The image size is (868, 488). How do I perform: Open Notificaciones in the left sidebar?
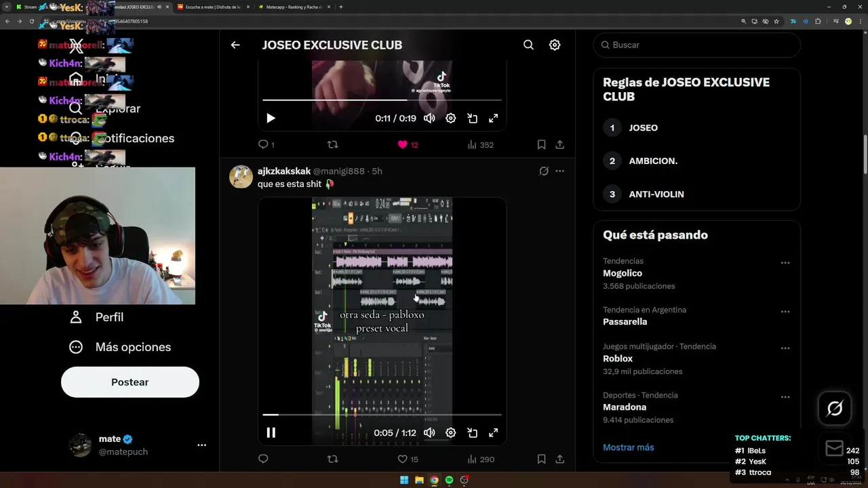(122, 138)
